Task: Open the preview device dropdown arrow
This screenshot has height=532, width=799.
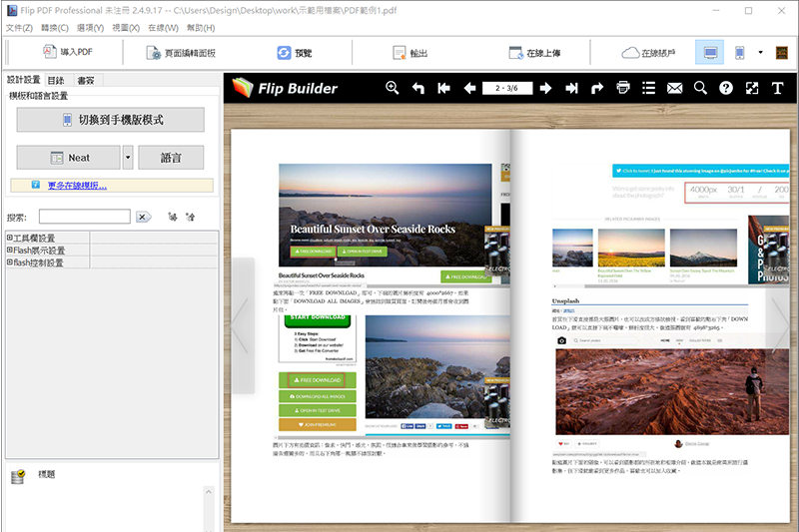Action: pyautogui.click(x=760, y=53)
